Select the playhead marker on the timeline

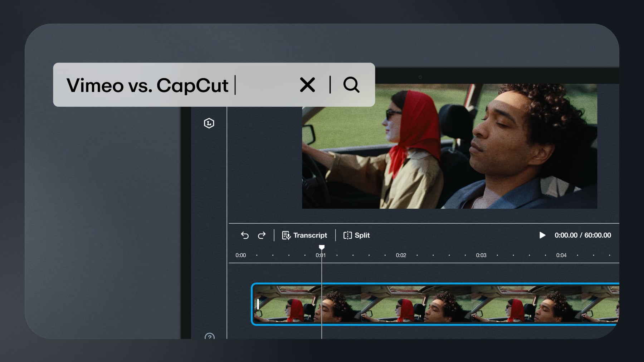322,247
